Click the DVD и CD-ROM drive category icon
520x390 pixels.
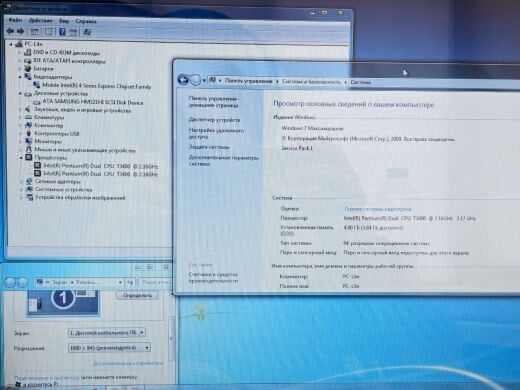28,52
